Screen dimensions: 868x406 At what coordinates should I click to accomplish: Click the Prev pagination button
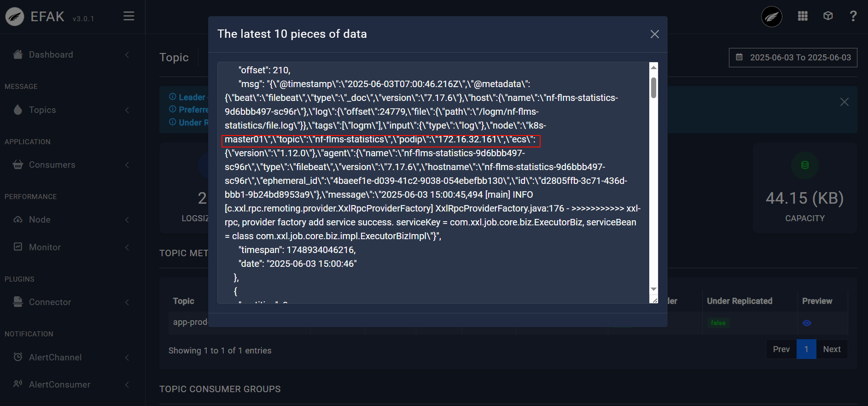781,349
